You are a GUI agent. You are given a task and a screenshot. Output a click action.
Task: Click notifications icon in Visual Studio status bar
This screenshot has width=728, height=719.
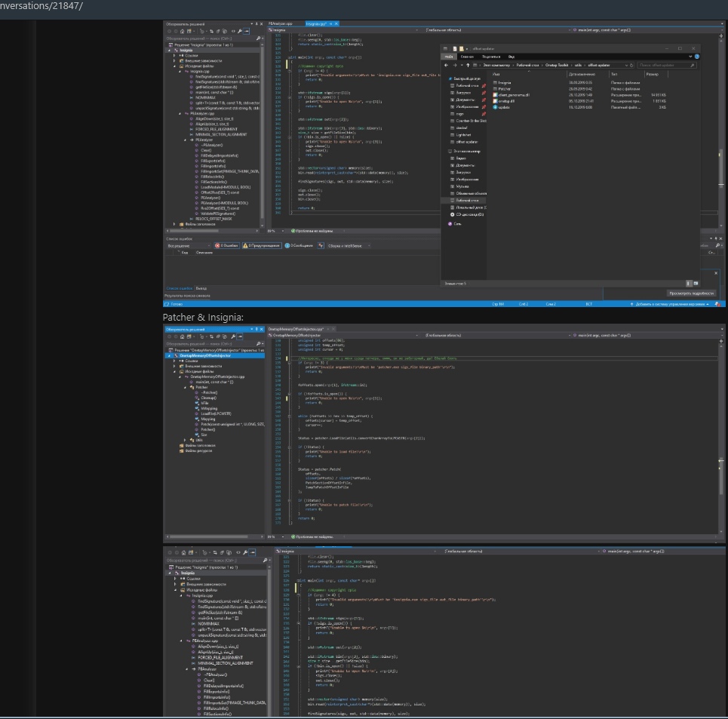pos(717,304)
